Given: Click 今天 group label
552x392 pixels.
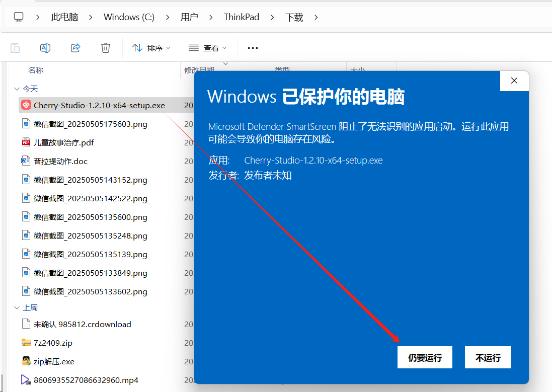Looking at the screenshot, I should 30,89.
